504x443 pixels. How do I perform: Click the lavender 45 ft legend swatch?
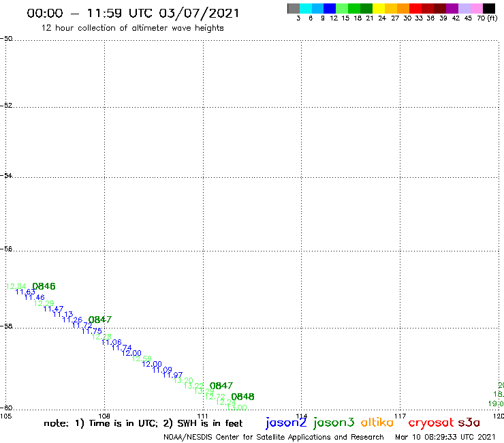tap(464, 9)
